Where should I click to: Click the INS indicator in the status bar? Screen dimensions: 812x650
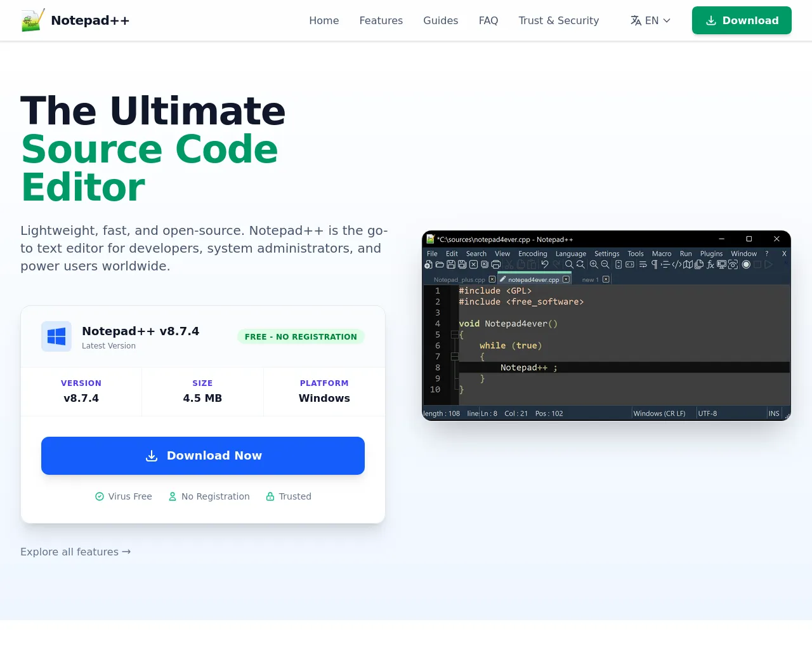774,413
